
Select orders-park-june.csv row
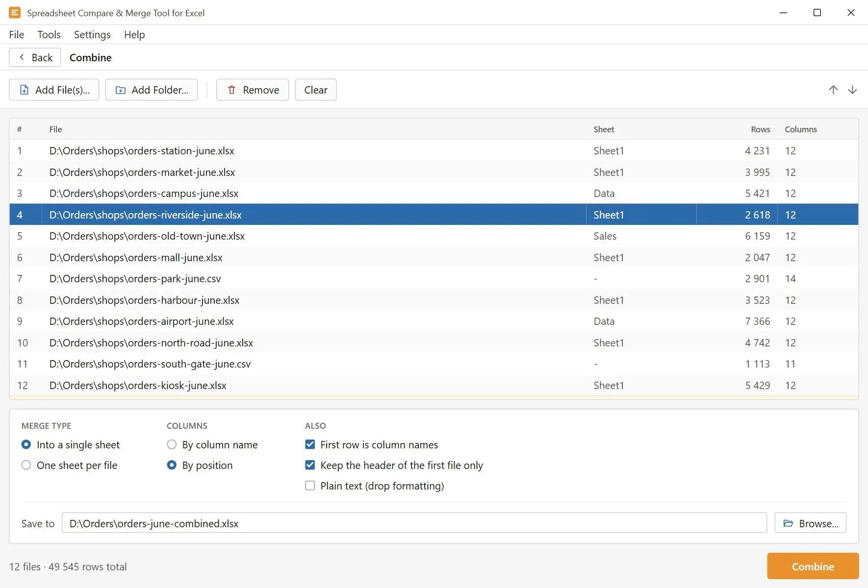[434, 278]
